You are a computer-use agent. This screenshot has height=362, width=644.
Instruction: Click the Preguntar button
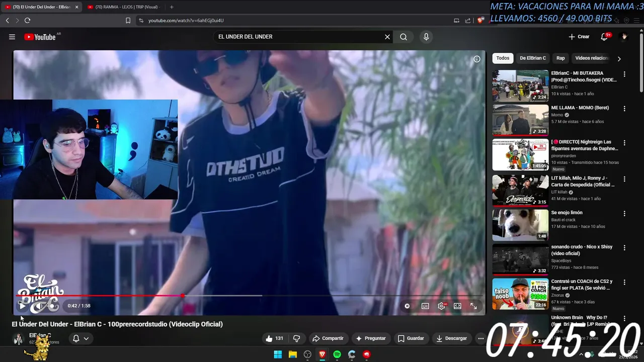coord(371,338)
